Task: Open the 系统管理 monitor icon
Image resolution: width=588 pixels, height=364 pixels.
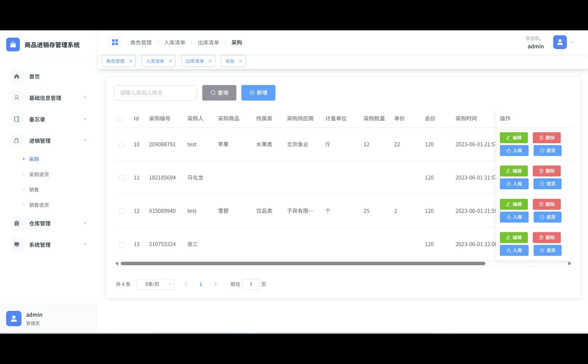Action: pyautogui.click(x=17, y=245)
